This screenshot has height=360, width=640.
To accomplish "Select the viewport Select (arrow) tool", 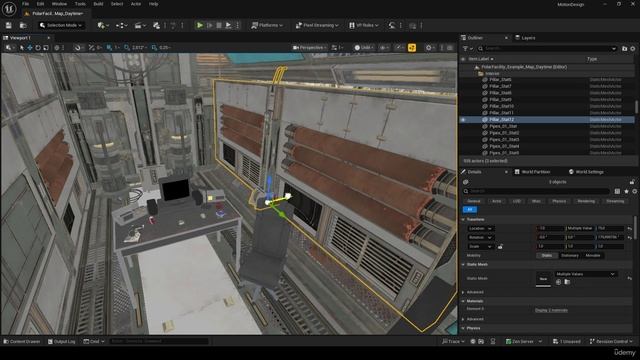I will [x=22, y=48].
